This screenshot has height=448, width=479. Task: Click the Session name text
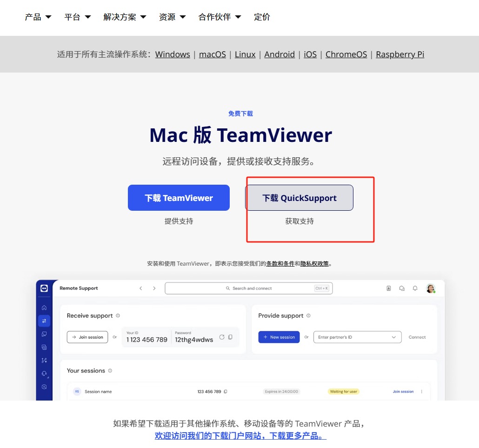coord(98,391)
